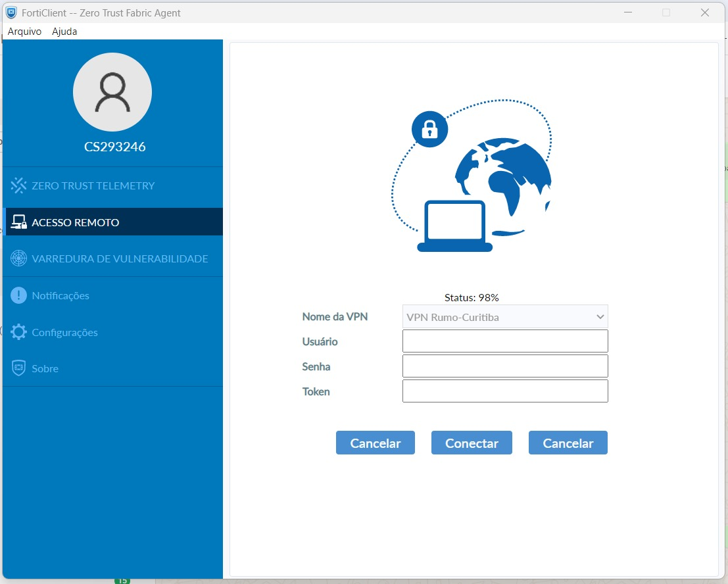Screen dimensions: 728x584
Task: Click the Cancelar button right of Conectar
Action: pyautogui.click(x=568, y=443)
